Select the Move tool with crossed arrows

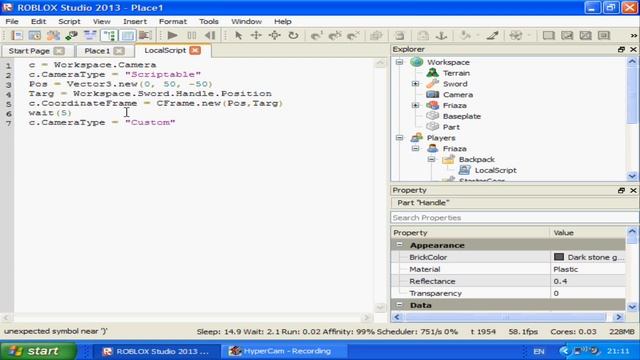click(256, 36)
